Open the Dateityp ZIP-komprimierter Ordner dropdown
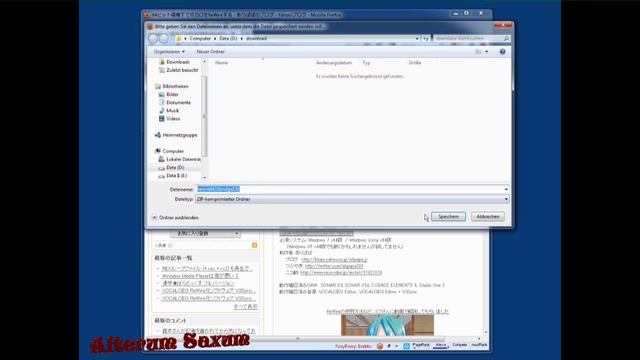Image resolution: width=640 pixels, height=360 pixels. click(x=352, y=199)
